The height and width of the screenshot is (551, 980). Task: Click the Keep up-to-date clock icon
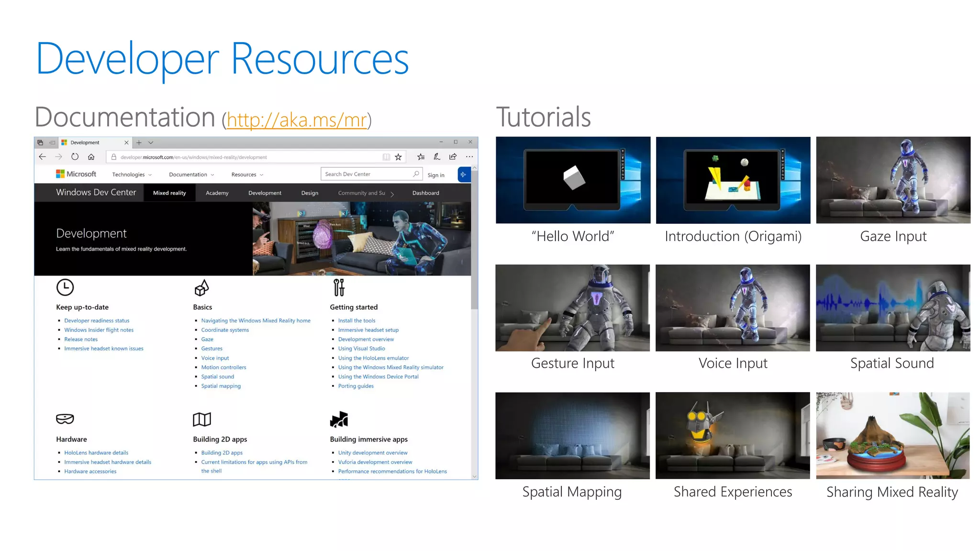pos(65,287)
